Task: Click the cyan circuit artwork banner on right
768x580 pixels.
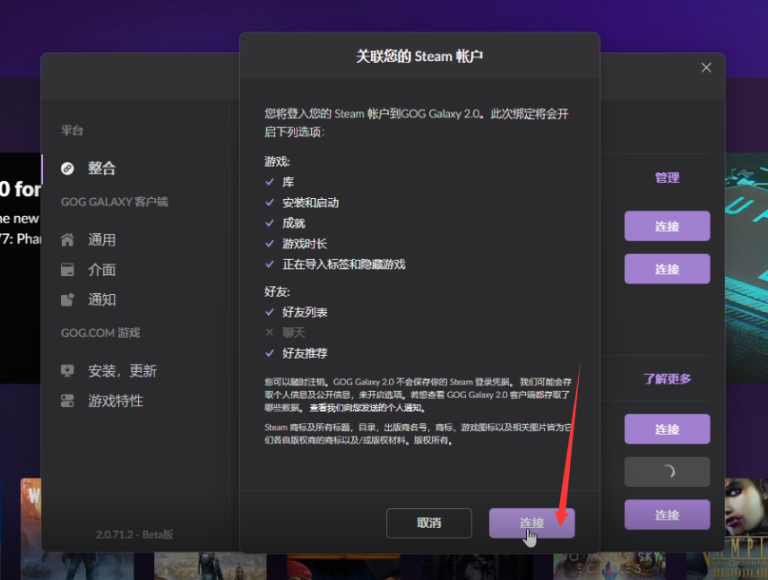Action: [x=746, y=268]
